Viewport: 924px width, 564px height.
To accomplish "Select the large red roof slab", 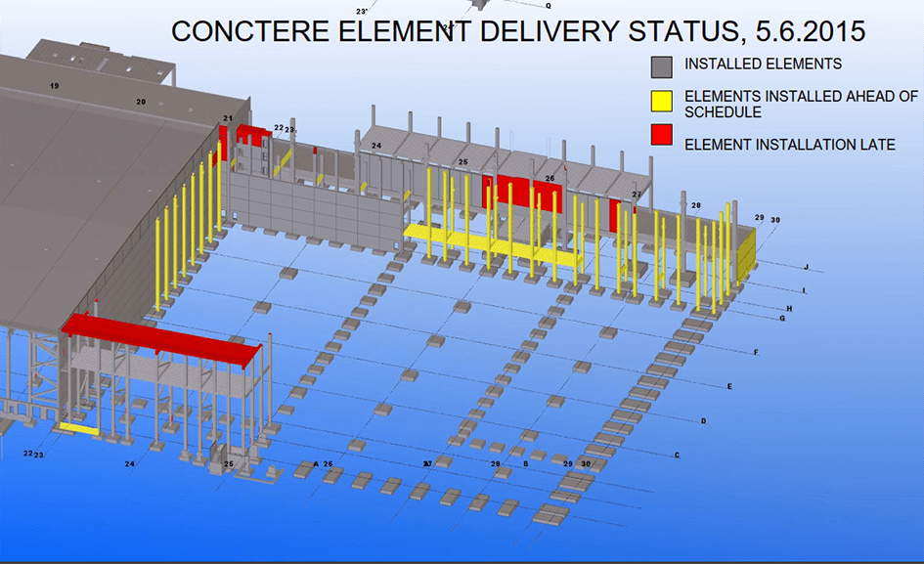I will pos(162,340).
